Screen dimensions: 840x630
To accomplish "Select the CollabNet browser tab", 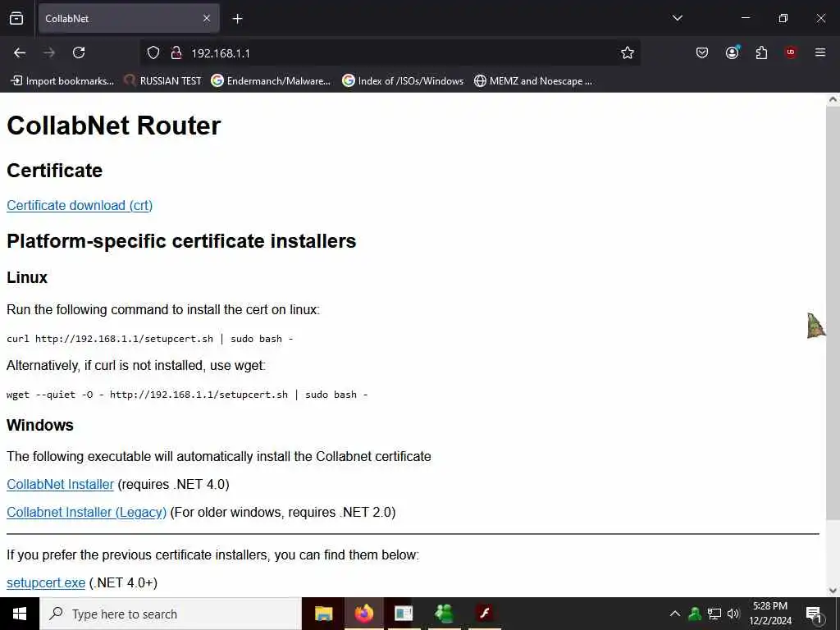I will pyautogui.click(x=129, y=18).
